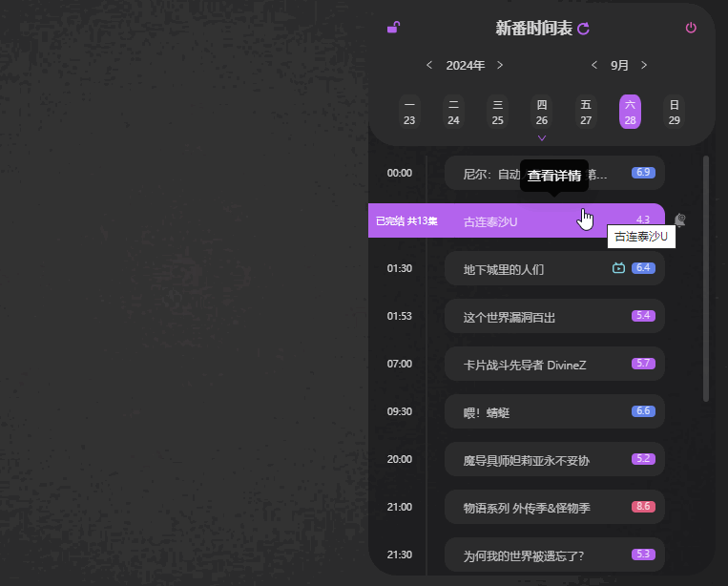728x586 pixels.
Task: Open 这个世界漏洞百出 anime entry
Action: (x=510, y=316)
